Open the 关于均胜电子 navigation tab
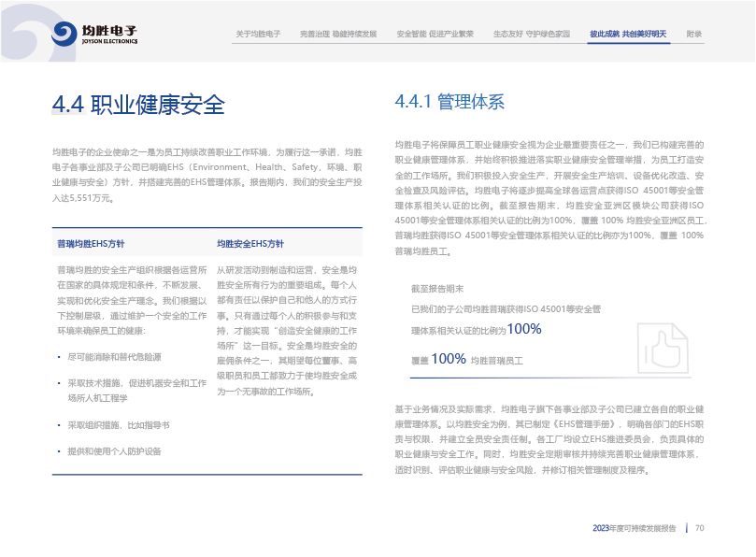The image size is (756, 557). click(258, 34)
